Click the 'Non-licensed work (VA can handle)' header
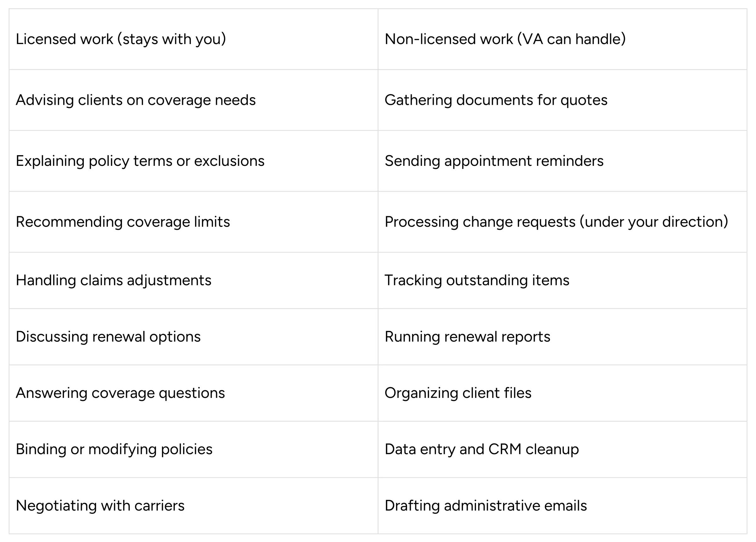 pos(562,39)
